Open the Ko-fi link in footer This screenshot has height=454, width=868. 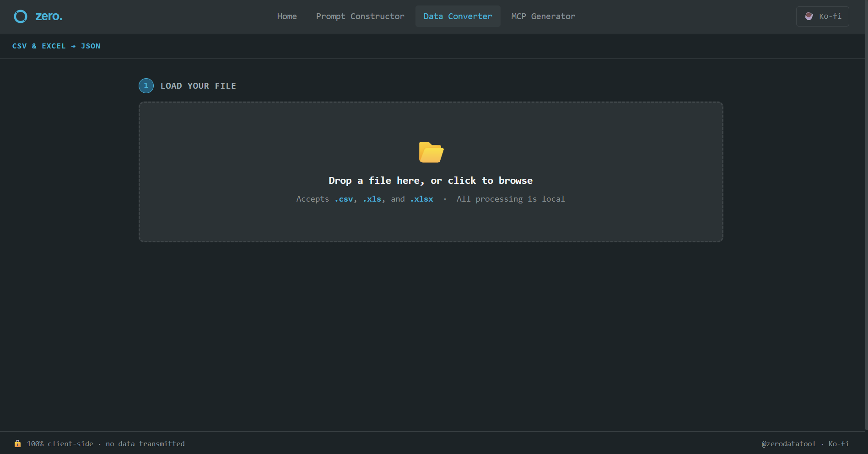pos(838,444)
